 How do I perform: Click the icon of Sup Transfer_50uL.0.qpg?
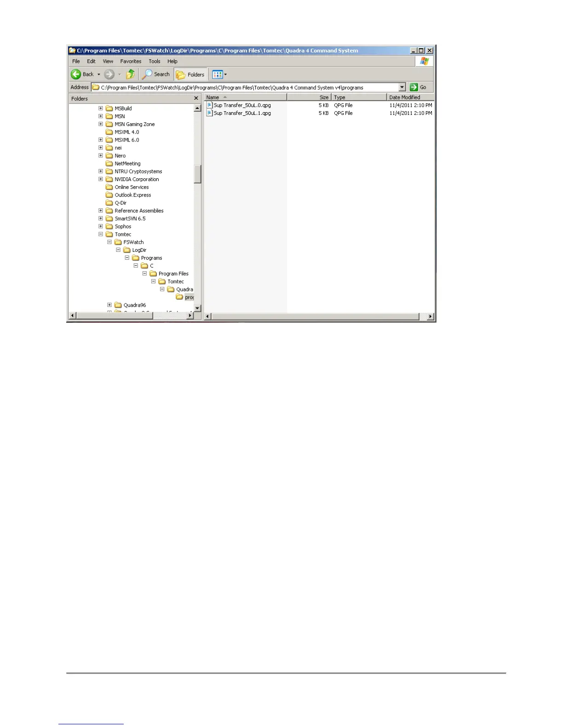pyautogui.click(x=209, y=105)
